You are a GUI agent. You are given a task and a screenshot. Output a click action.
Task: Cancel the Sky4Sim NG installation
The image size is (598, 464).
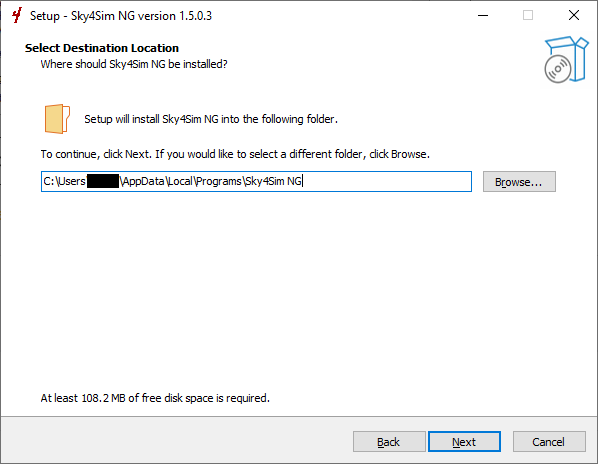click(x=549, y=442)
